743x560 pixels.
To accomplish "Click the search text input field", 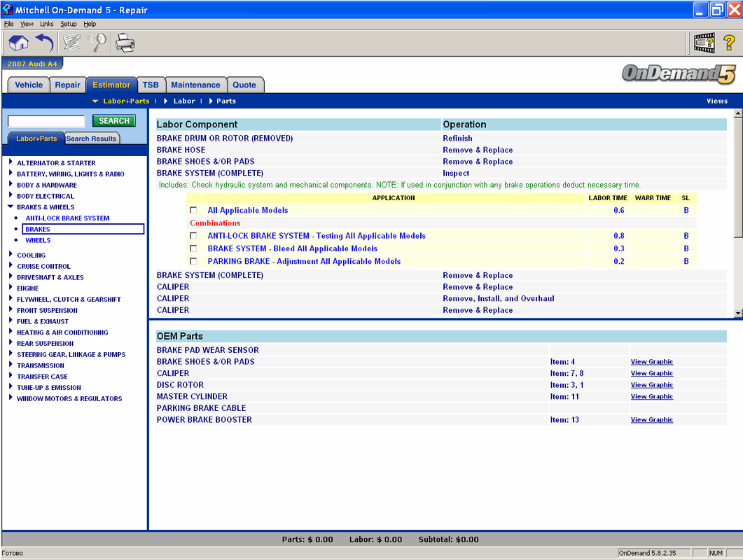I will pos(46,121).
